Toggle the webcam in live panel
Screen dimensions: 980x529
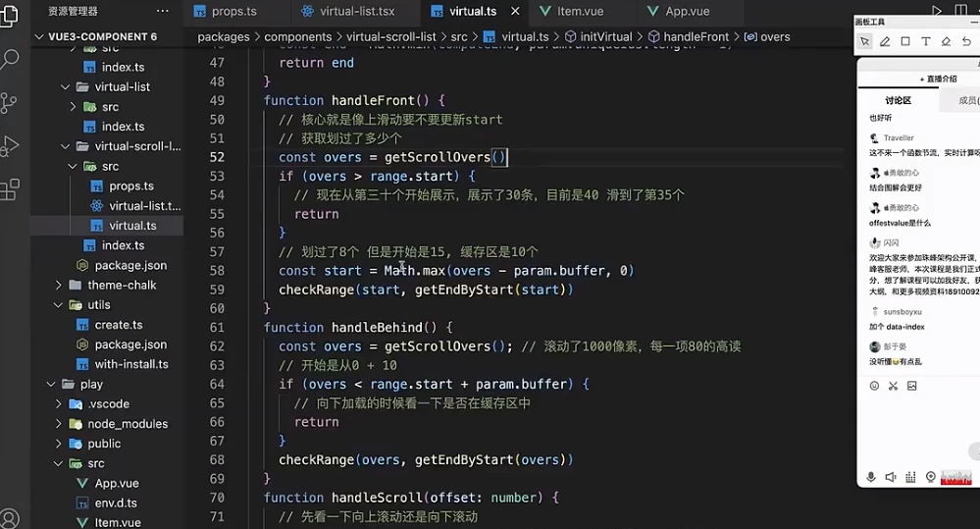tap(930, 477)
